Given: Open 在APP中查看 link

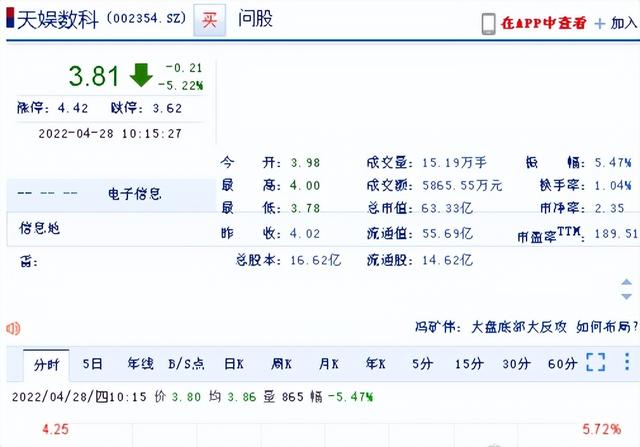Looking at the screenshot, I should click(x=543, y=23).
